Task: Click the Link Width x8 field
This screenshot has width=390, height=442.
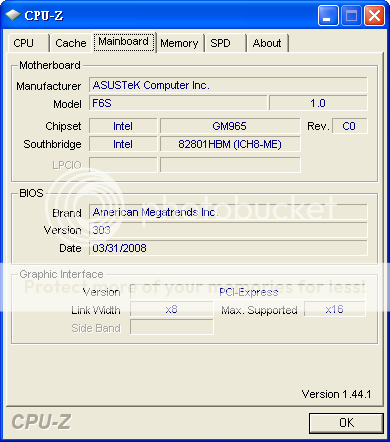Action: coord(171,310)
